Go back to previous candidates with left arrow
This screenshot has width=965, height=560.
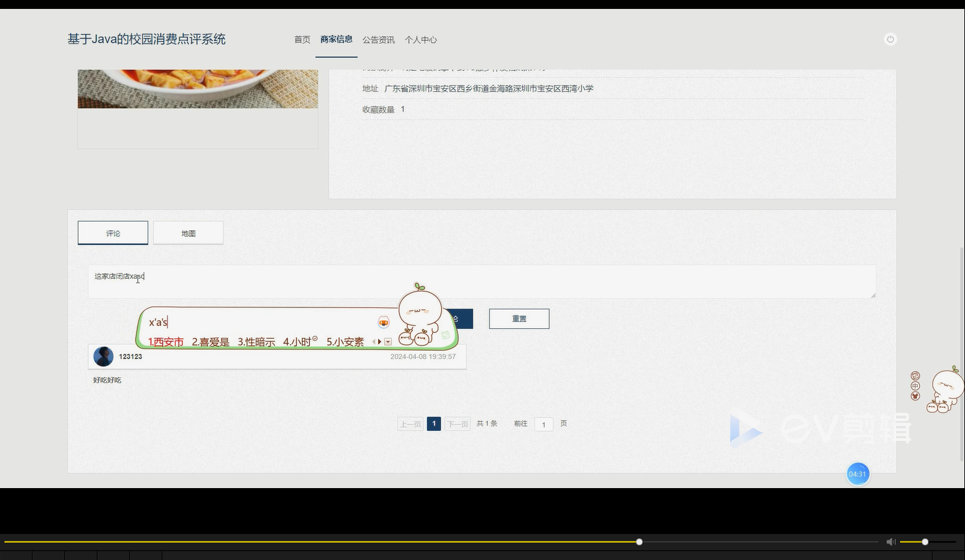(x=374, y=341)
